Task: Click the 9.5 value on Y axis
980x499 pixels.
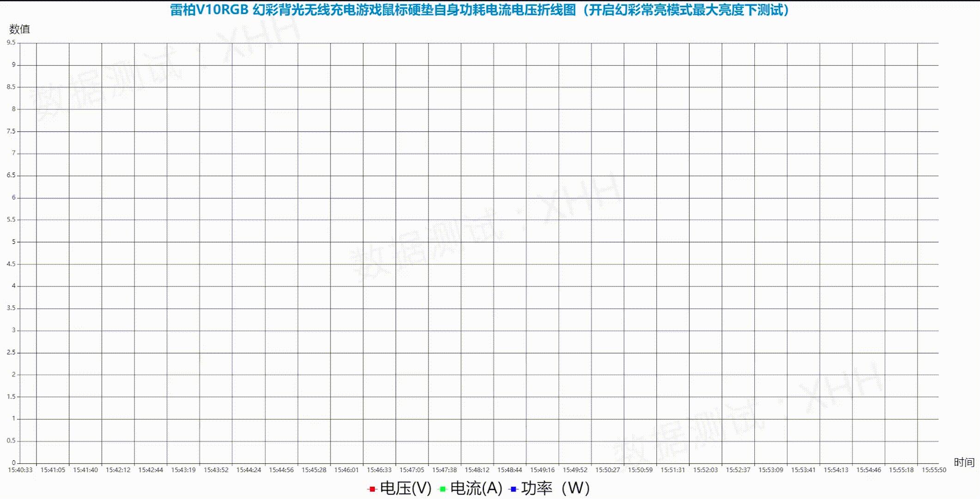Action: 11,43
